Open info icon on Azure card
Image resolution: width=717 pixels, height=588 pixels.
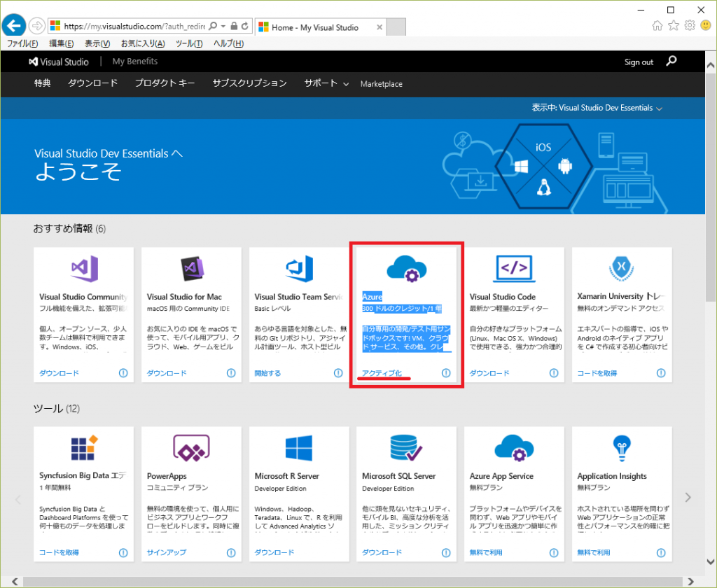pos(446,372)
